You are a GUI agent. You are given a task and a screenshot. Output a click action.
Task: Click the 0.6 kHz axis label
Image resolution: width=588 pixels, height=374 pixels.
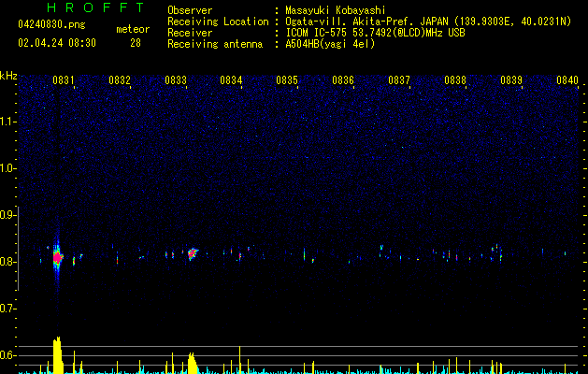(x=8, y=355)
